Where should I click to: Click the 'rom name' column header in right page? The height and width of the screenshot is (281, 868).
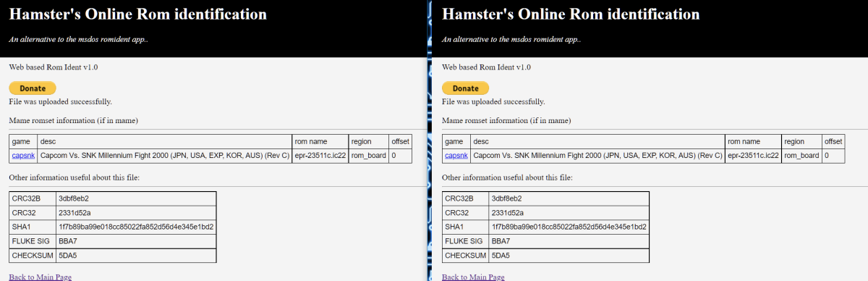(x=754, y=141)
